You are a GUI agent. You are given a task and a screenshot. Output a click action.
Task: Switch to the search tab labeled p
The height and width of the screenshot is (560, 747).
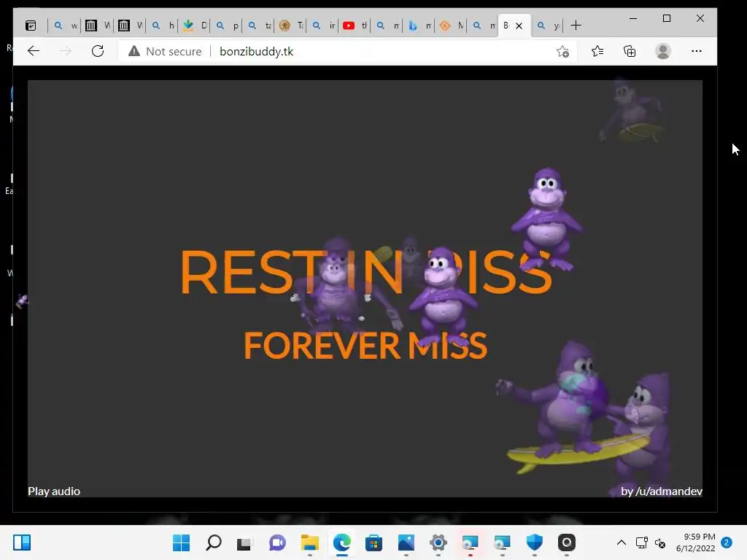[x=228, y=26]
